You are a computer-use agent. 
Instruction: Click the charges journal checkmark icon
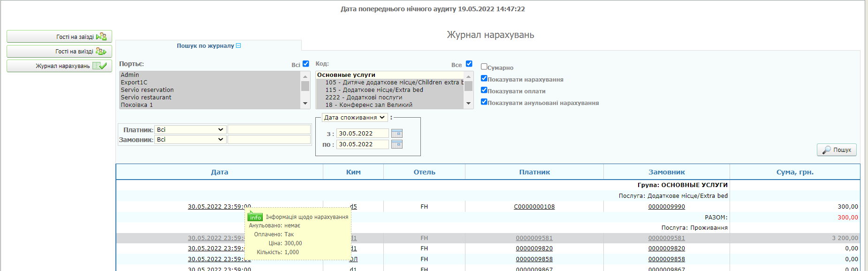[100, 66]
